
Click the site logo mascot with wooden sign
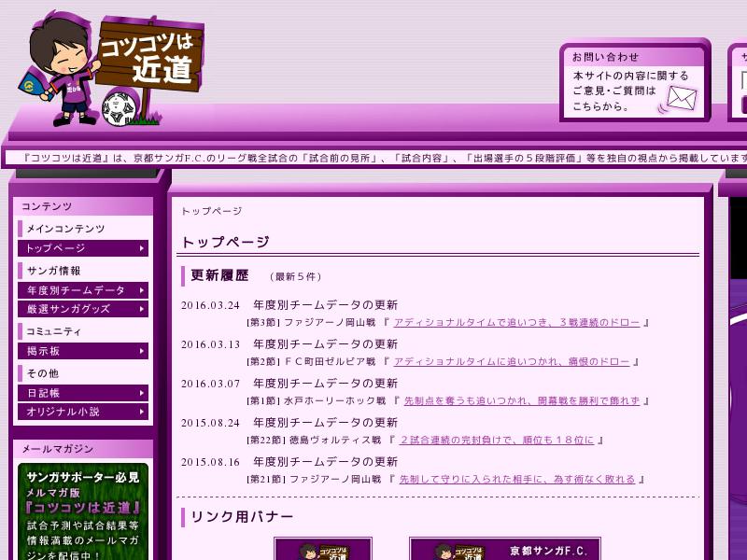pyautogui.click(x=111, y=68)
